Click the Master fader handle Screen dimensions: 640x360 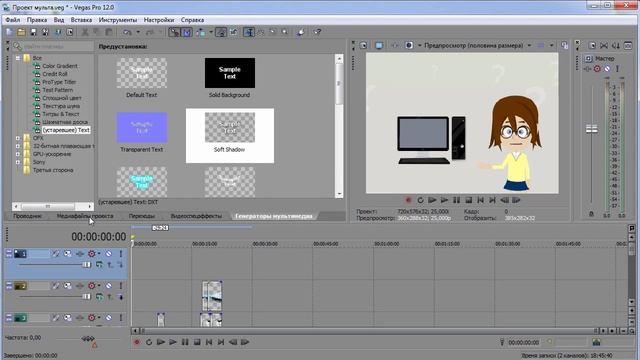click(591, 129)
